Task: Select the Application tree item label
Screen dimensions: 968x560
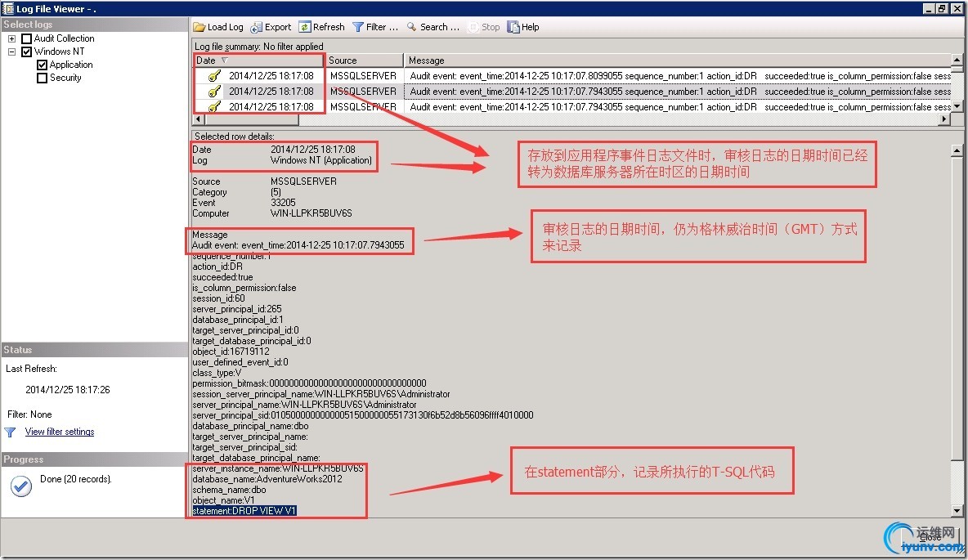Action: click(71, 65)
